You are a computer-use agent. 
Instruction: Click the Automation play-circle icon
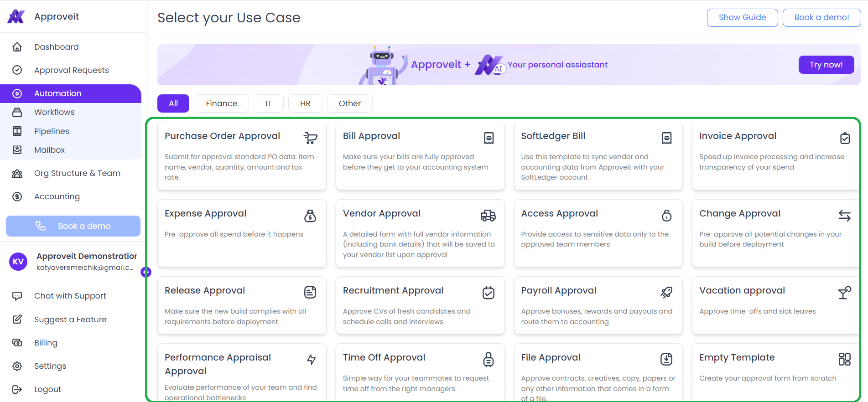click(17, 93)
